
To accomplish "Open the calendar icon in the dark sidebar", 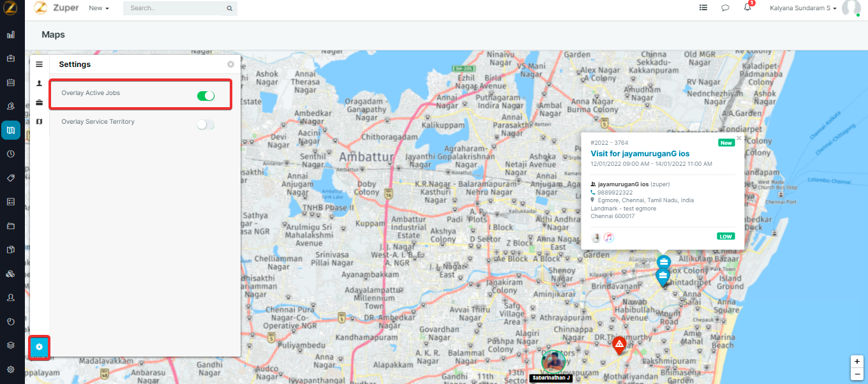I will point(11,82).
